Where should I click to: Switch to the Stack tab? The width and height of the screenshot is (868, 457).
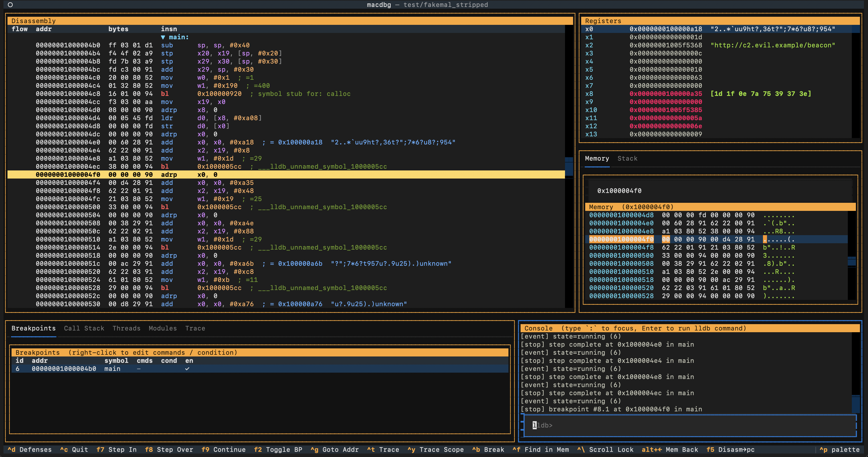coord(627,159)
